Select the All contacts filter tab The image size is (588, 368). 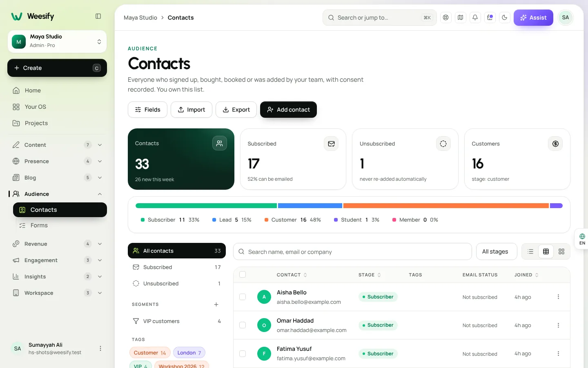(177, 251)
